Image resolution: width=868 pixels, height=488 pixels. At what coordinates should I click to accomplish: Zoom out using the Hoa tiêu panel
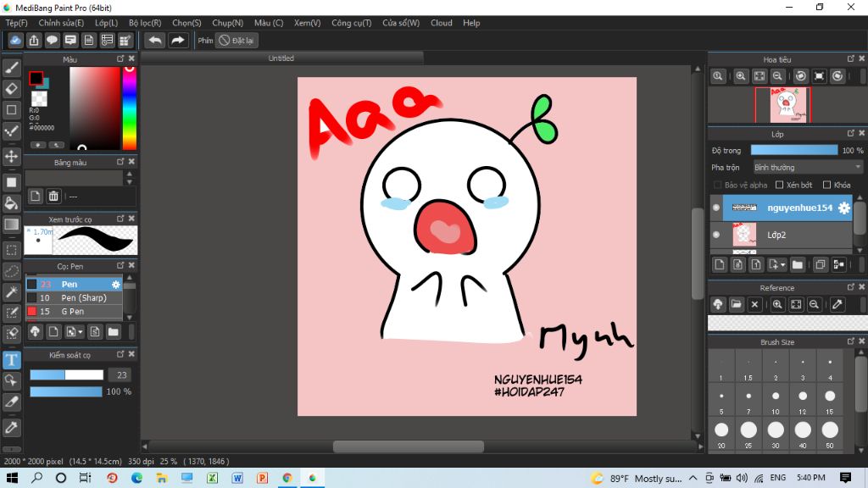point(777,76)
